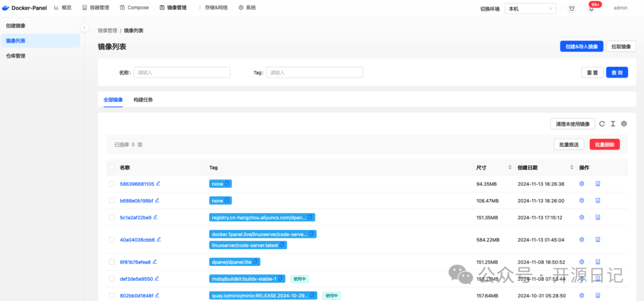
Task: Click the red 批量删除 button
Action: (x=605, y=145)
